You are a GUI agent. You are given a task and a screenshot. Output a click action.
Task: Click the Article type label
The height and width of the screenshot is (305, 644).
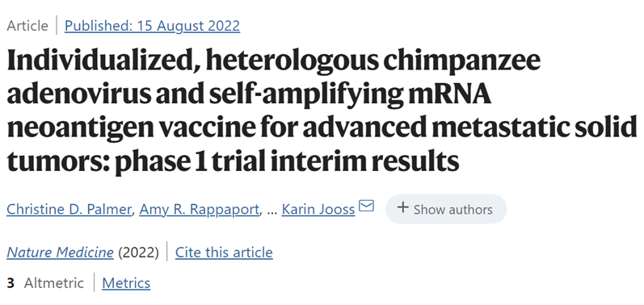[27, 26]
